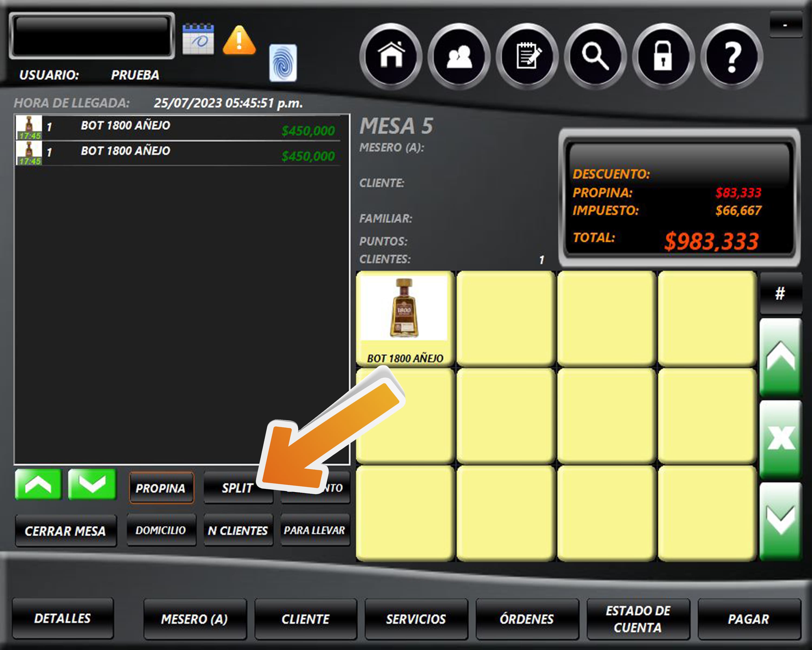The height and width of the screenshot is (650, 812).
Task: Click the calendar icon
Action: point(198,39)
